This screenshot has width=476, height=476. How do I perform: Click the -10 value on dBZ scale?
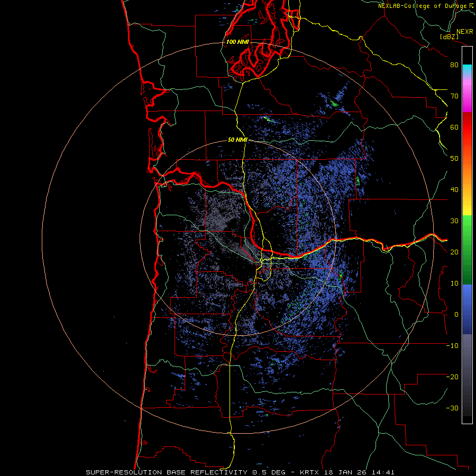tap(452, 346)
